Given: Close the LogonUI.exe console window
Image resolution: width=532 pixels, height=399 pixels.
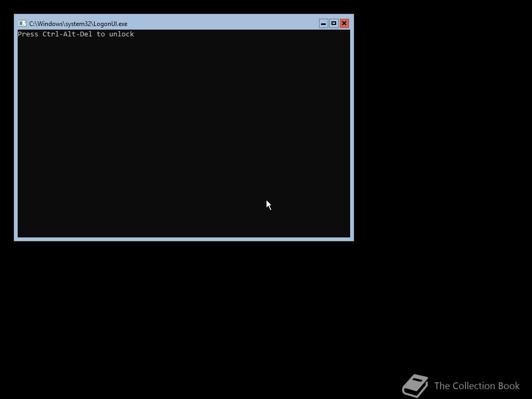Looking at the screenshot, I should click(x=344, y=23).
